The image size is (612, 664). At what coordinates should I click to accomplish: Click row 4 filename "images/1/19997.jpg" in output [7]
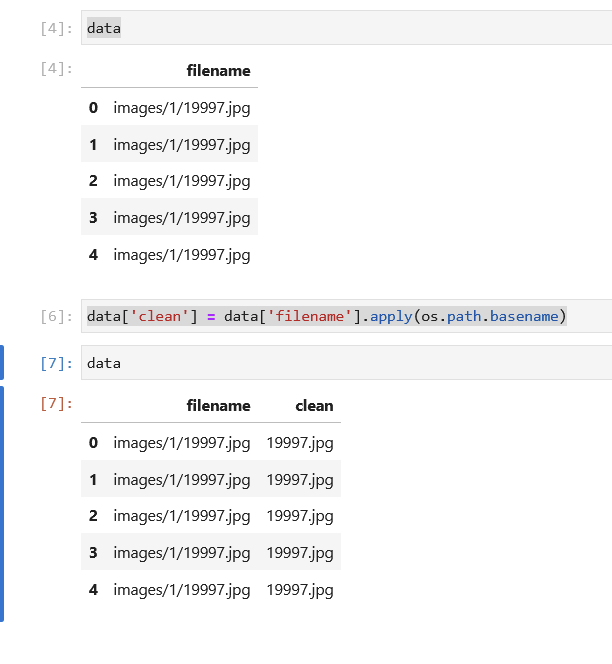coord(182,590)
